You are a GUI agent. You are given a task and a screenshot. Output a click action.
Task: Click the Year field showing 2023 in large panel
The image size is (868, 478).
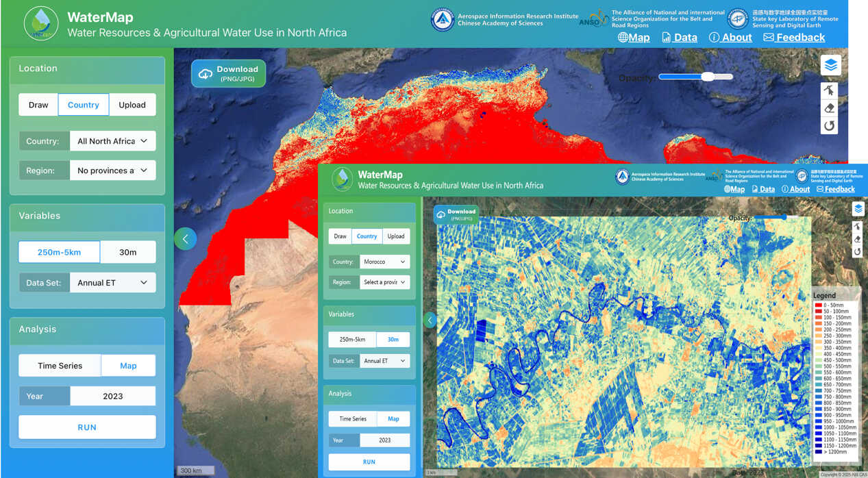tap(112, 396)
